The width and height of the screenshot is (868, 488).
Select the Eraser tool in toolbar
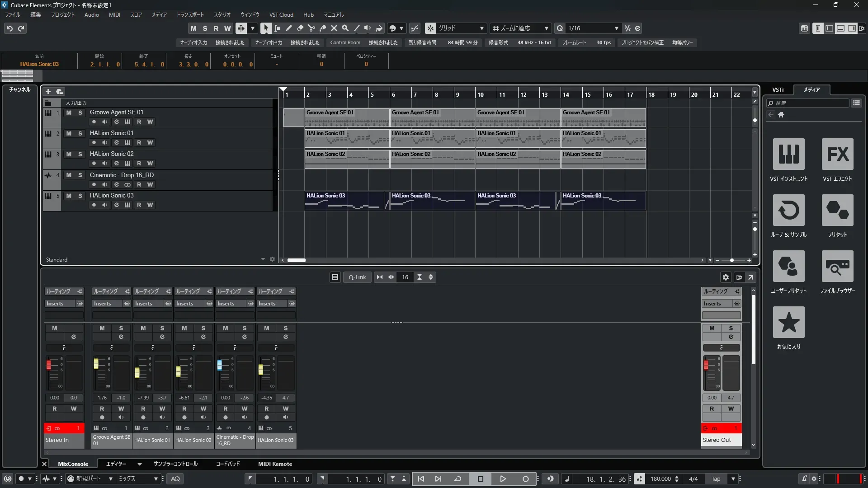300,28
